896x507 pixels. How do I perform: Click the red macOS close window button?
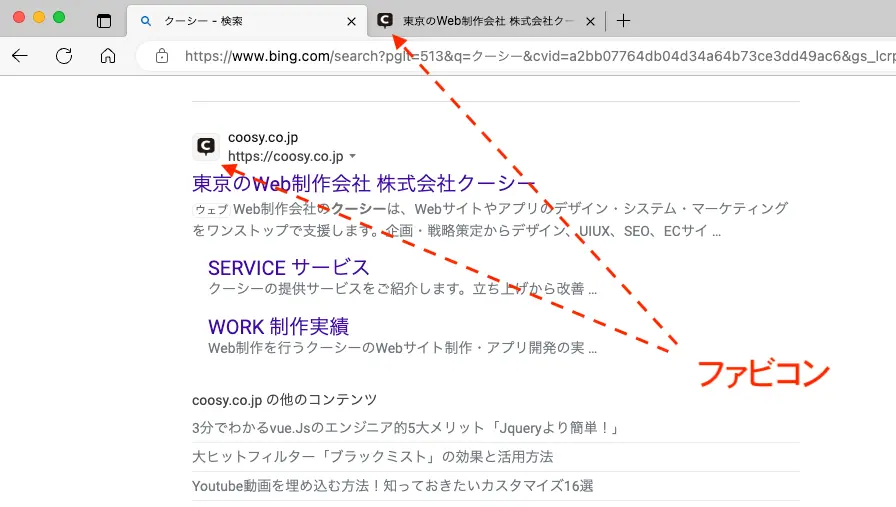(x=19, y=17)
